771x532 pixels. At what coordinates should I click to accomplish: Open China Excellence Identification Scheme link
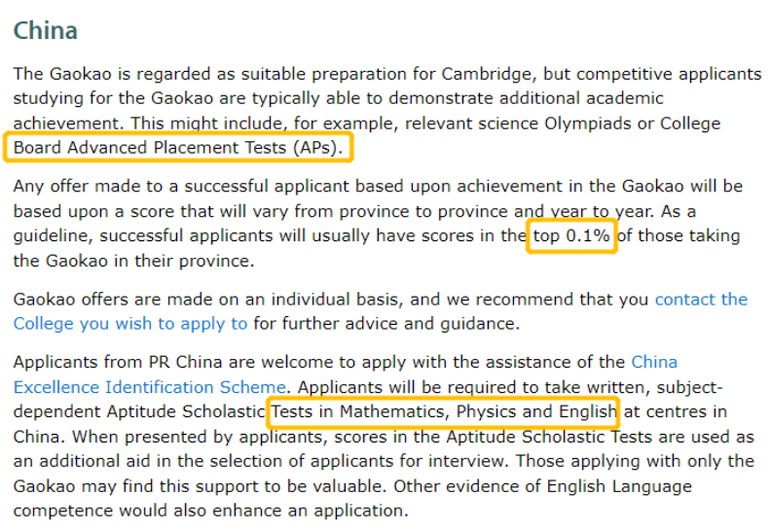point(654,362)
